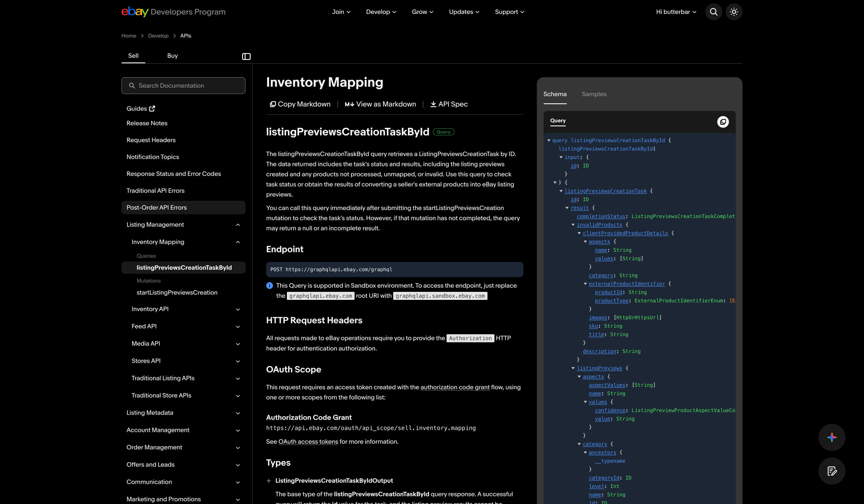Click listingPreviewsCreationTask schema link
The image size is (864, 504).
pos(606,191)
